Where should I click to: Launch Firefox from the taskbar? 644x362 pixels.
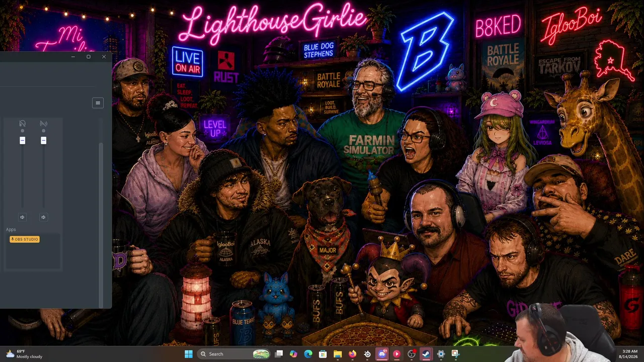pos(353,354)
